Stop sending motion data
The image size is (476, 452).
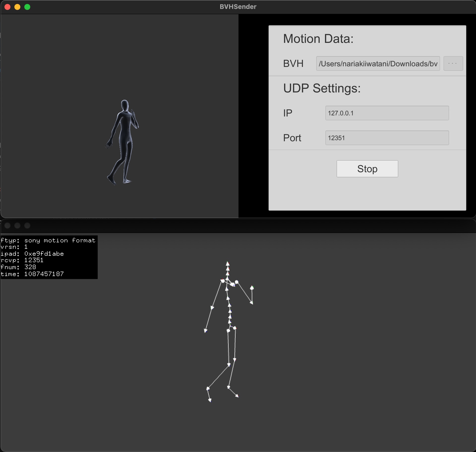coord(367,169)
